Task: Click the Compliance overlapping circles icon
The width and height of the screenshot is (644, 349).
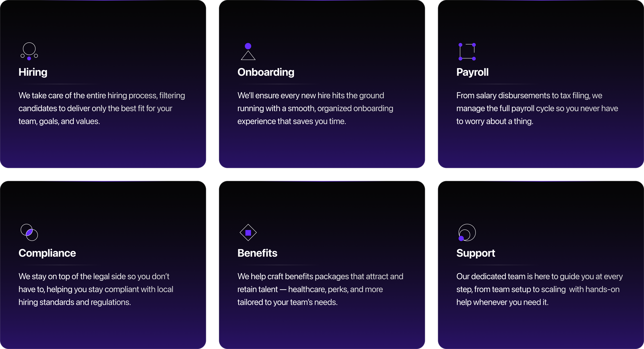Action: [29, 232]
